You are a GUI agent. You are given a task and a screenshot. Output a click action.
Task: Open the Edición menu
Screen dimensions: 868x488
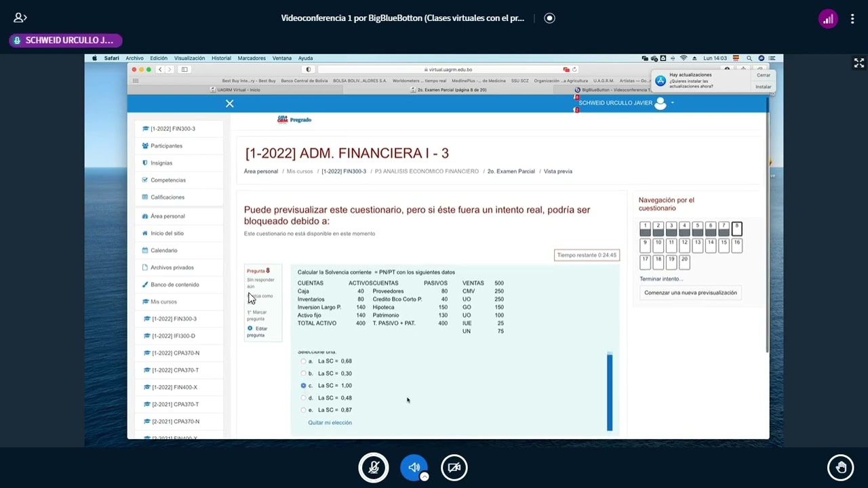click(x=159, y=58)
